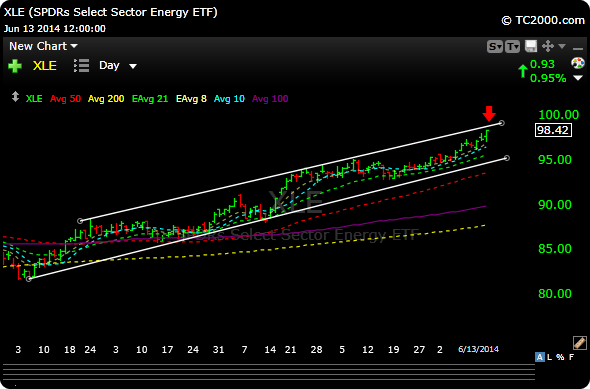This screenshot has width=590, height=389.
Task: Click the 95.00 price axis label
Action: coord(555,160)
